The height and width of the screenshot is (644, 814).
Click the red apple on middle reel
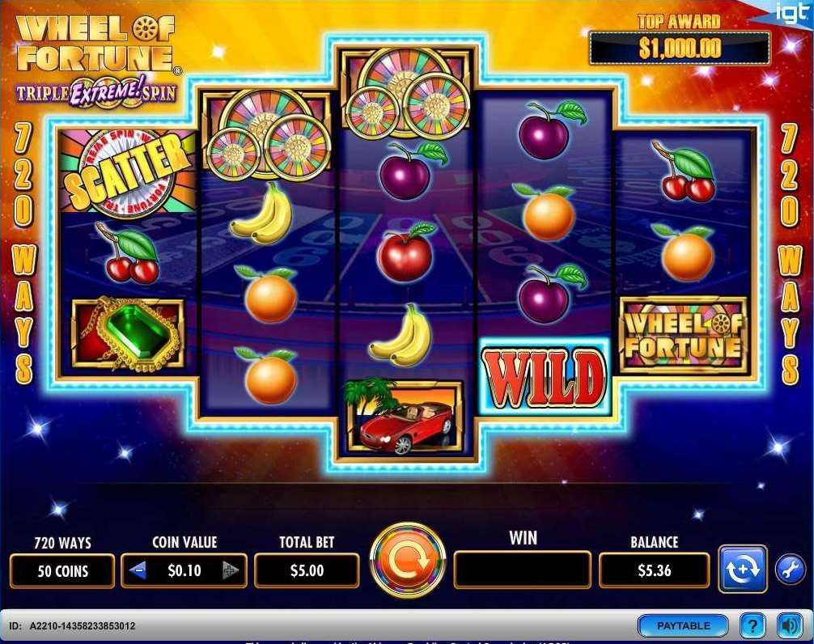pos(405,252)
